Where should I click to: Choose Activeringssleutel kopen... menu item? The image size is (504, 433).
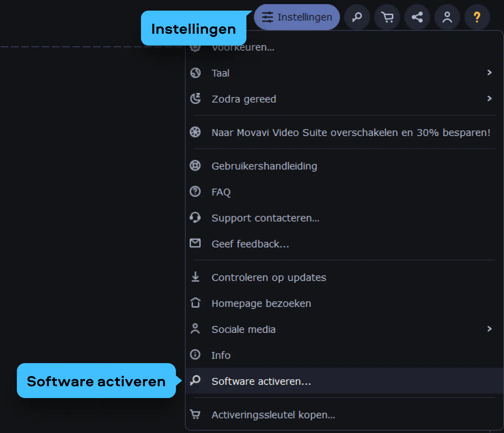[x=344, y=415]
